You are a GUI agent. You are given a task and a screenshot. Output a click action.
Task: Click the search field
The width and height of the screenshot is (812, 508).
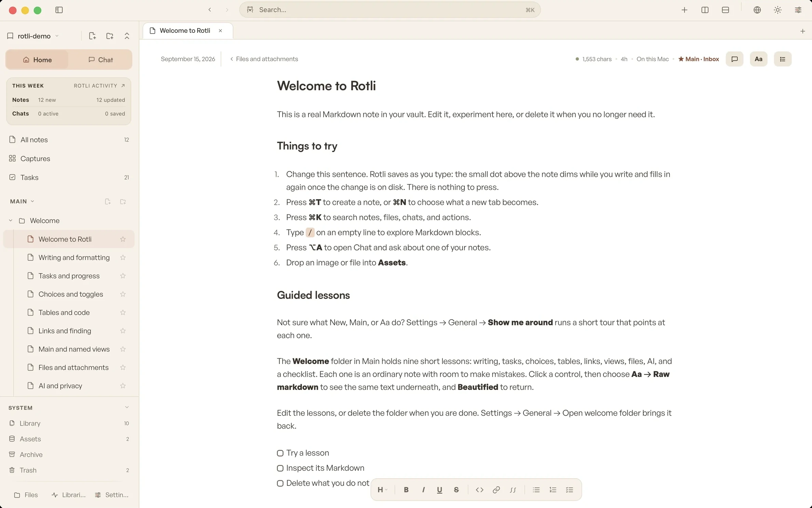tap(390, 10)
